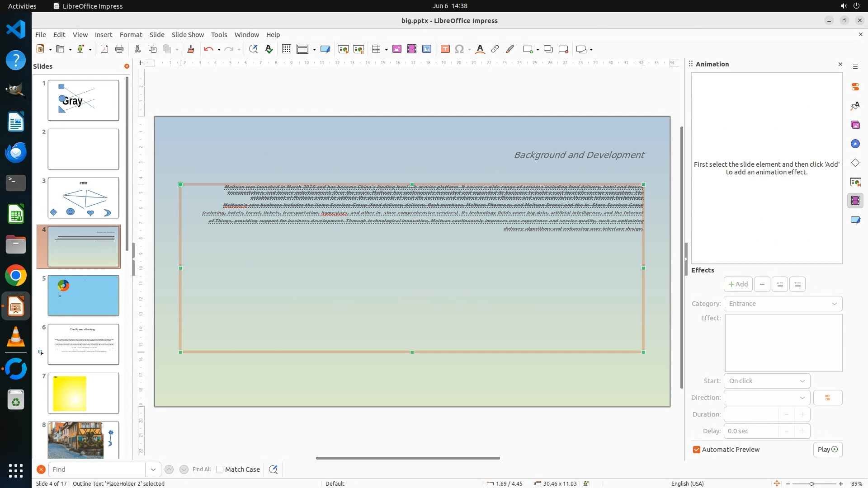Viewport: 868px width, 488px height.
Task: Expand the Find field history dropdown
Action: [x=153, y=469]
